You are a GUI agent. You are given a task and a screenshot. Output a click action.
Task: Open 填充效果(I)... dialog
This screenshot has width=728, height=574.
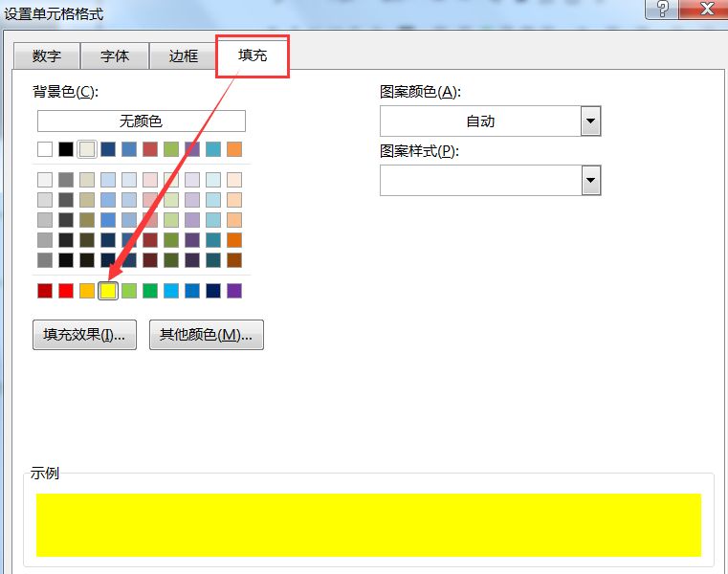click(x=84, y=335)
